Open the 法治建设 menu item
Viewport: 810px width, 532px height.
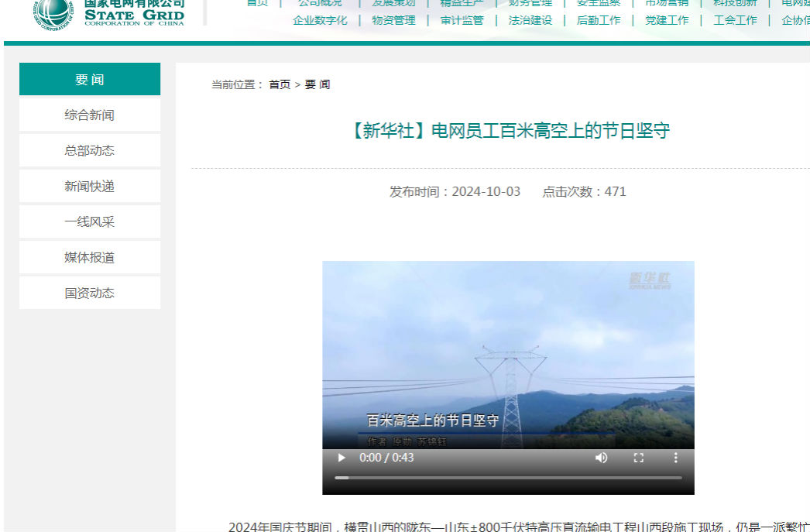click(530, 21)
